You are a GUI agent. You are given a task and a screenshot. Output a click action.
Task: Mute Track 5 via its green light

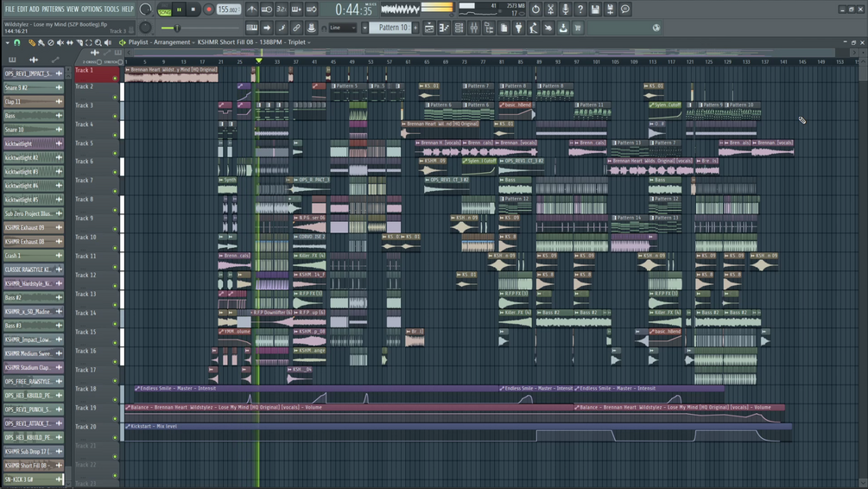coord(115,153)
